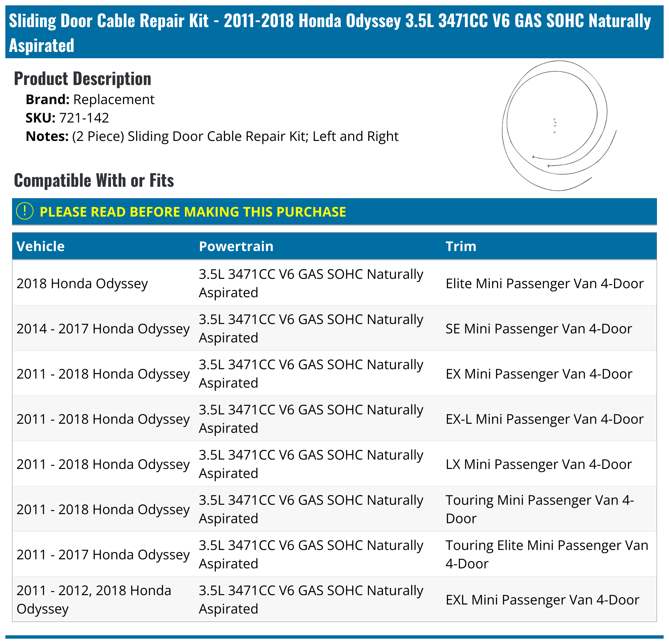Click the EXL Mini Passenger Van 4-Door cell
This screenshot has width=669, height=644.
[542, 599]
